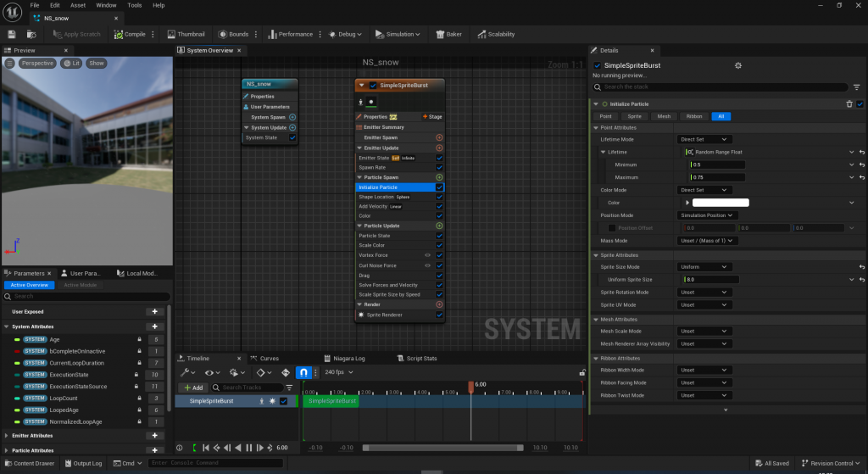Delete the Initialize Particle module via trash icon
Viewport: 868px width, 474px height.
[849, 103]
